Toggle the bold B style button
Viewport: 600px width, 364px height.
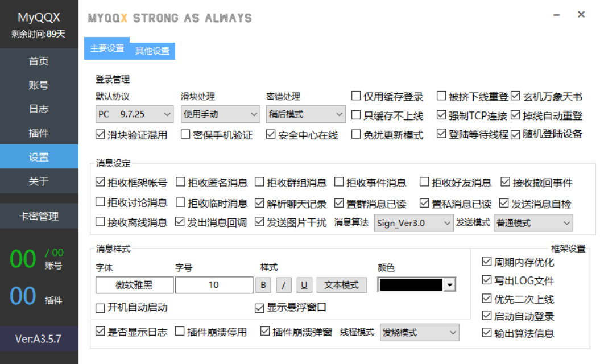pos(263,285)
